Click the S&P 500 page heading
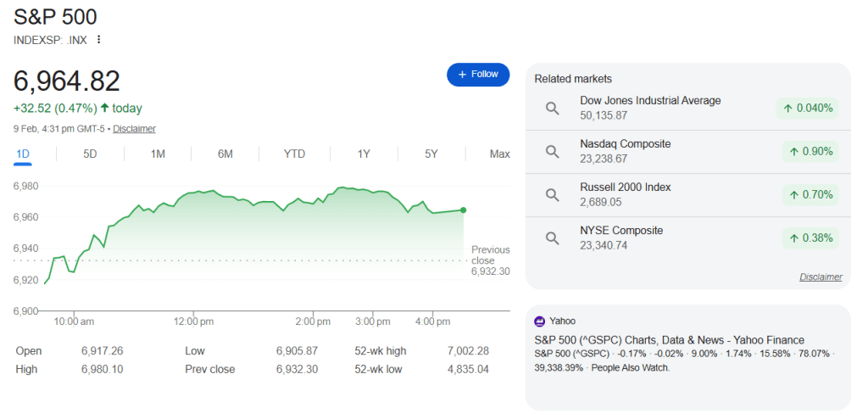 click(x=55, y=17)
